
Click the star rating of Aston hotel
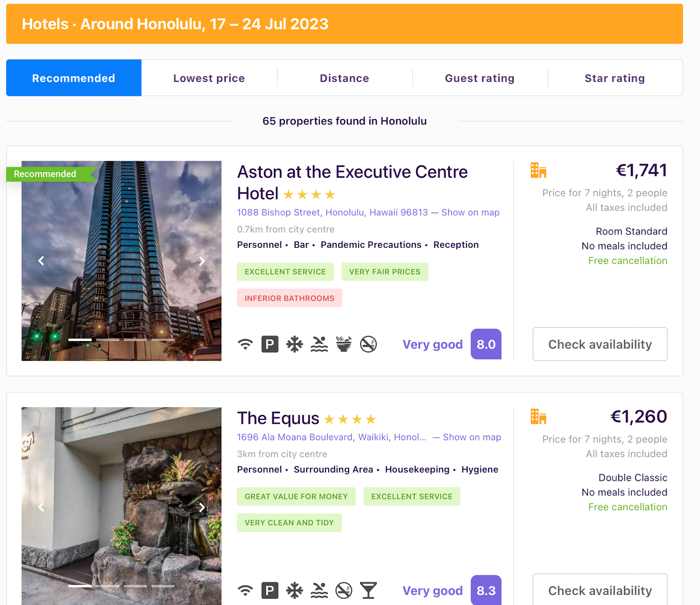[x=309, y=194]
